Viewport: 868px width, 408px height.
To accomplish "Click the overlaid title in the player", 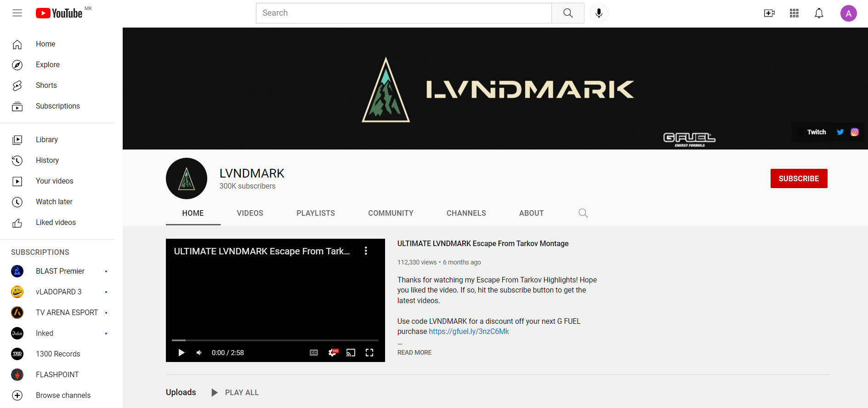I will click(262, 251).
